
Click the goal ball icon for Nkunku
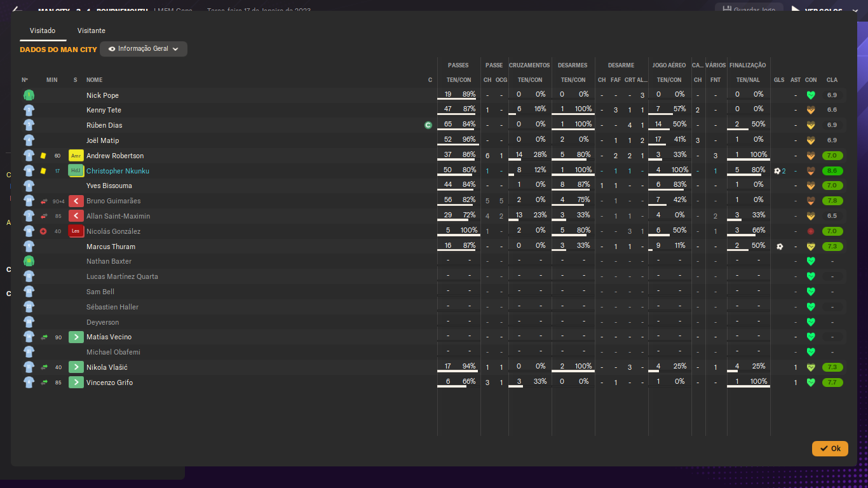777,171
